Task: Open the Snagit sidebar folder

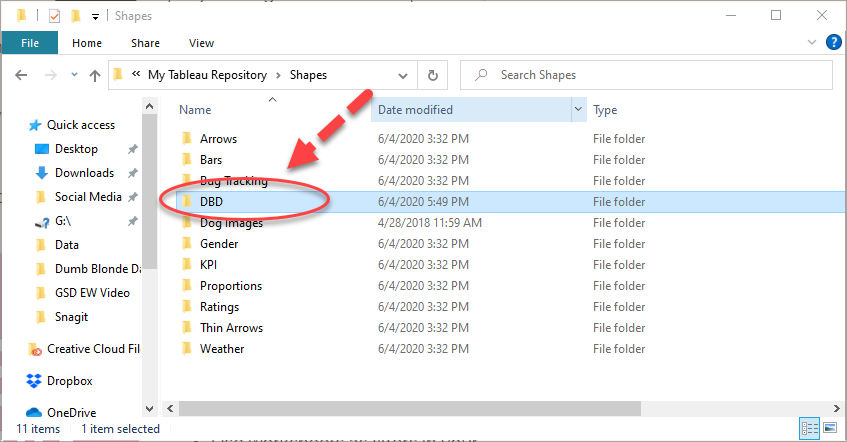Action: tap(71, 317)
